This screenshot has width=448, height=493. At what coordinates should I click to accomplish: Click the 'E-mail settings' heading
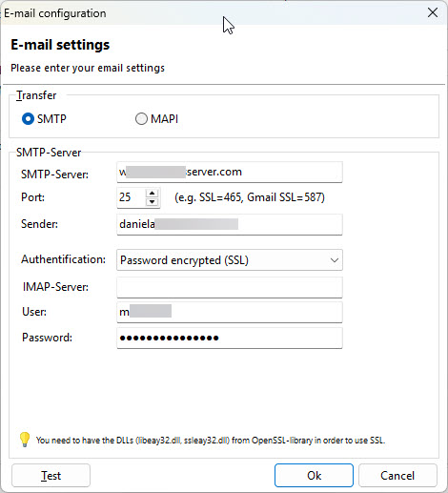click(x=60, y=45)
